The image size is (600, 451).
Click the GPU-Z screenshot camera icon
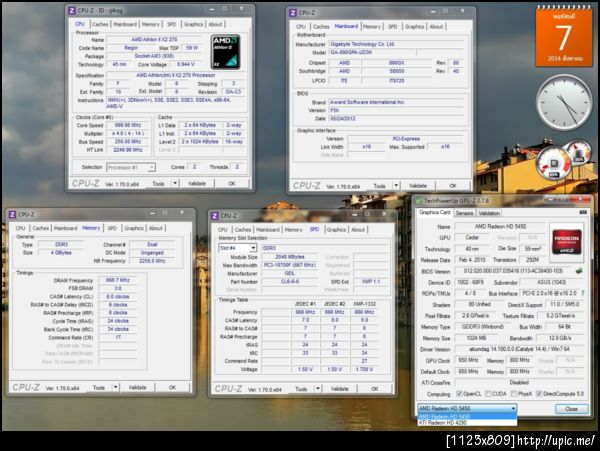coord(583,212)
